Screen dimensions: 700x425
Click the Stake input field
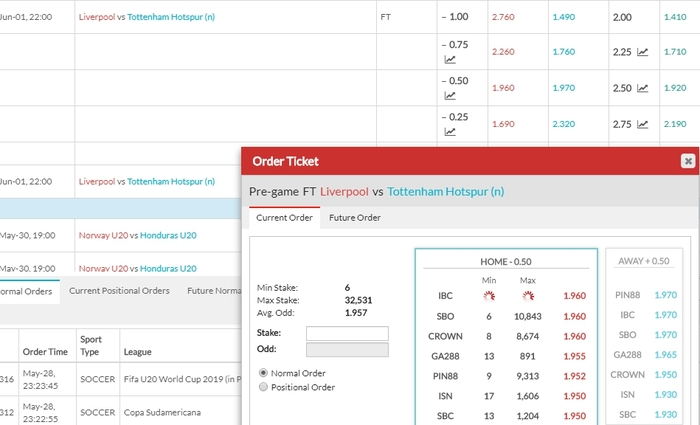pyautogui.click(x=347, y=333)
